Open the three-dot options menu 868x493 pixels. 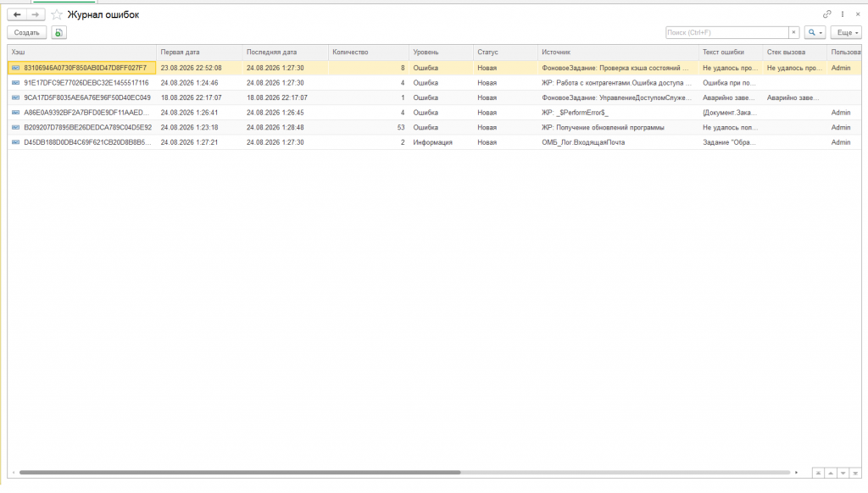[x=843, y=14]
